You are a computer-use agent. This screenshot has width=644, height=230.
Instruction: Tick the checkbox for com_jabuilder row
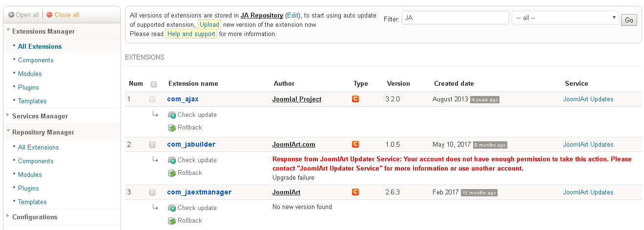point(152,145)
